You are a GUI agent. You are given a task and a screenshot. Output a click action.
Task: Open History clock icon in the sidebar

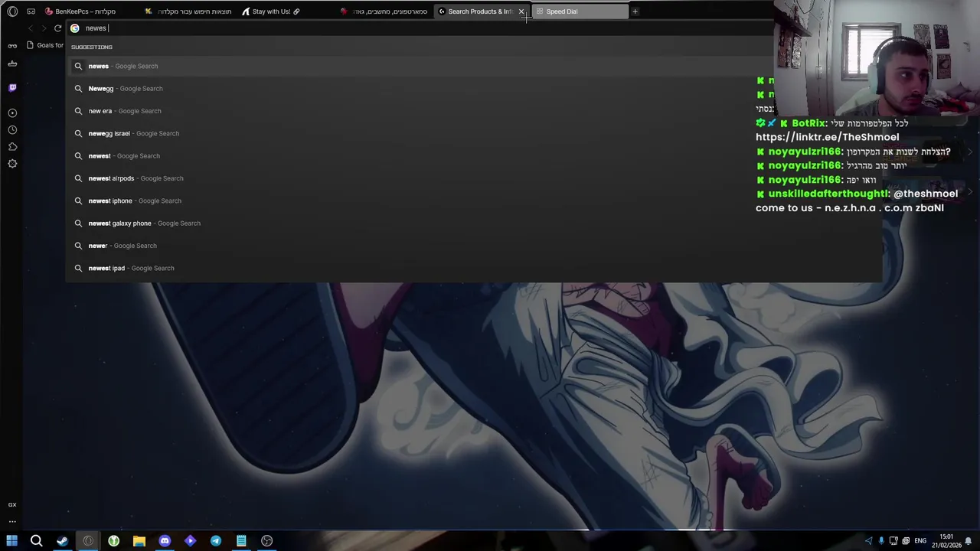point(12,130)
